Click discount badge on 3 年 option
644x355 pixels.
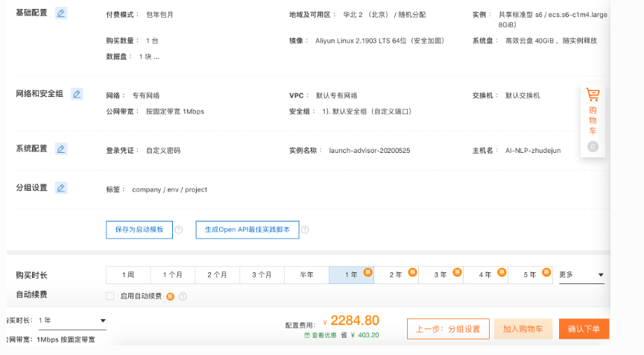457,272
